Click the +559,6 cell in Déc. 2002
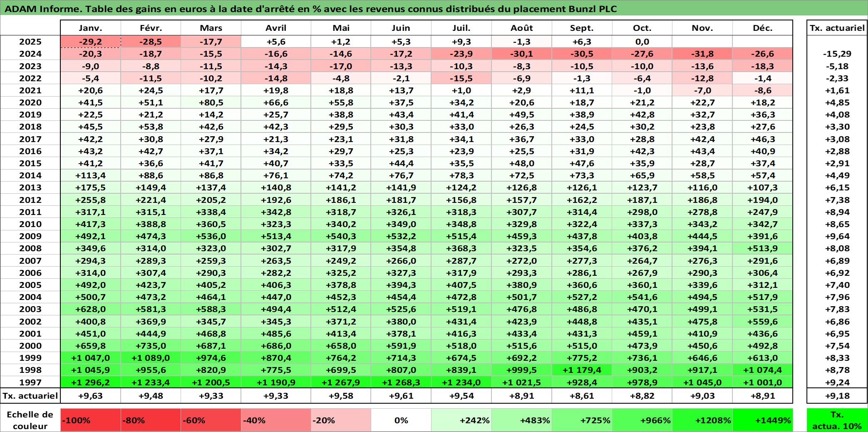 pyautogui.click(x=763, y=322)
